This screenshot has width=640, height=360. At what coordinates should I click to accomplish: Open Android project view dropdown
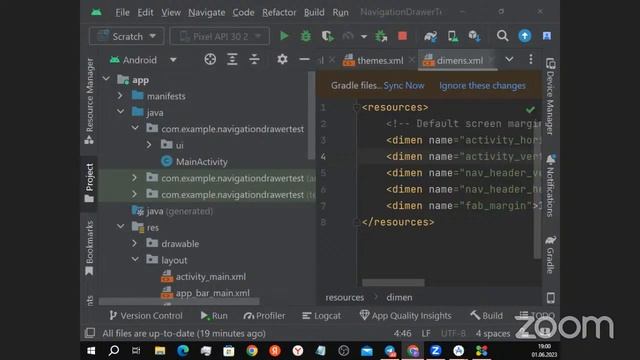[142, 60]
